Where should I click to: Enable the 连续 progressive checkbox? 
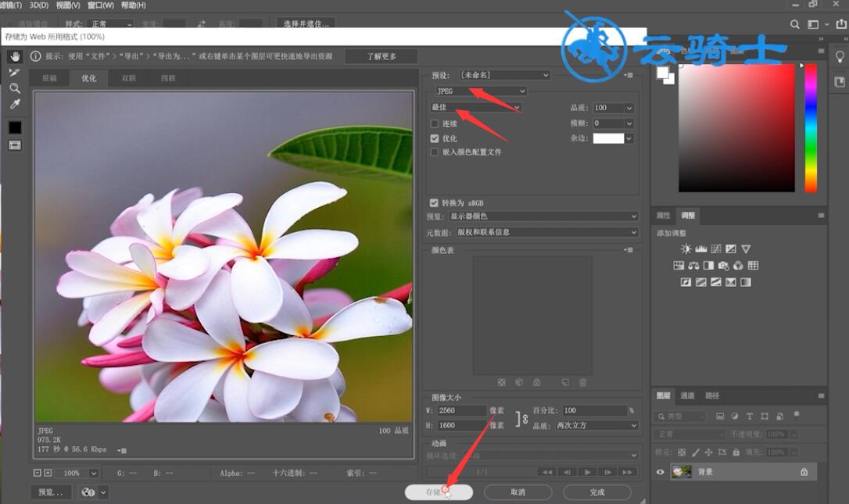[434, 123]
